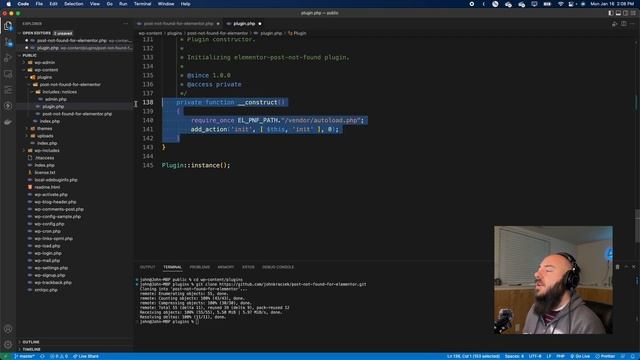Screen dimensions: 640x360
Task: Click the split editor right icon
Action: point(624,24)
